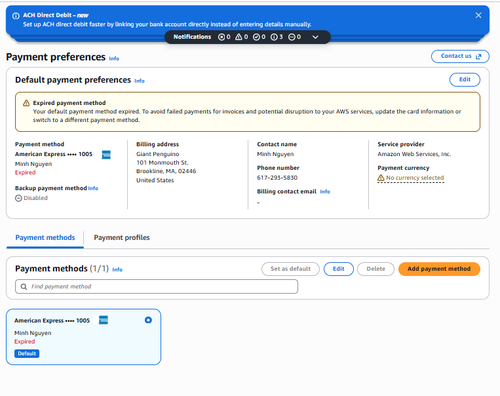Viewport: 500px width, 396px height.
Task: Click Edit button in Payment methods toolbar
Action: (338, 269)
